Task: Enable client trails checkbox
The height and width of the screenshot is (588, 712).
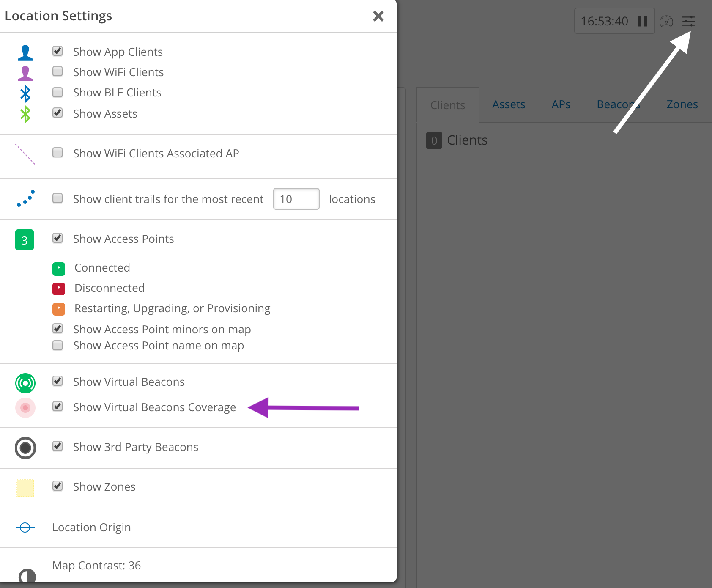Action: [58, 198]
